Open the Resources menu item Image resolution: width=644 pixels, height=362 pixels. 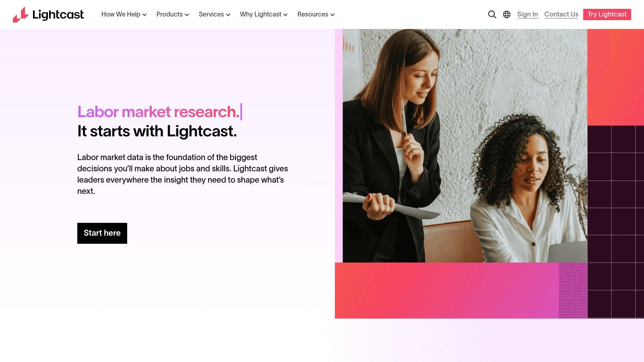coord(316,14)
